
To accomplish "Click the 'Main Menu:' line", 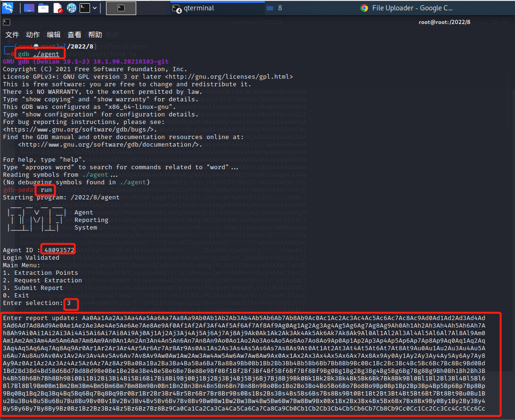I will (21, 265).
